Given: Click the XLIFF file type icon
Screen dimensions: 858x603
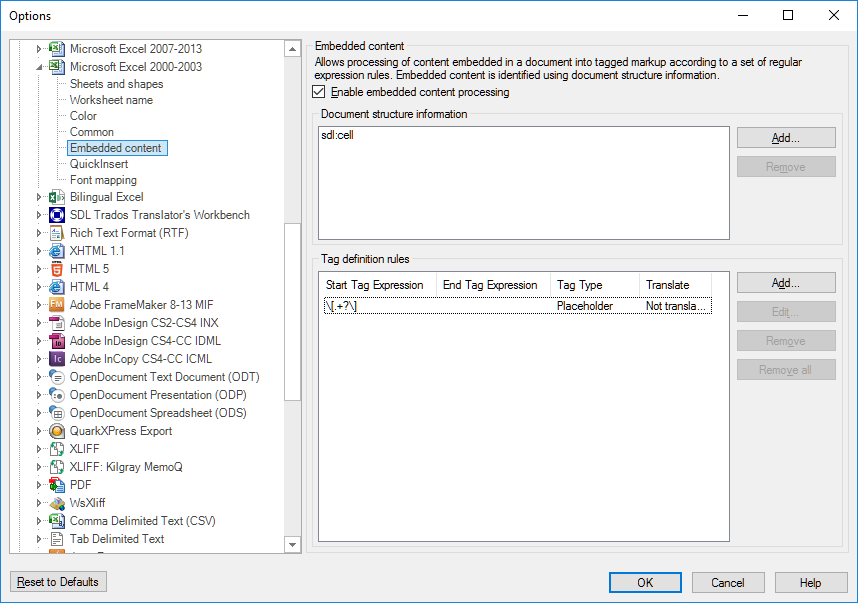Looking at the screenshot, I should 57,449.
